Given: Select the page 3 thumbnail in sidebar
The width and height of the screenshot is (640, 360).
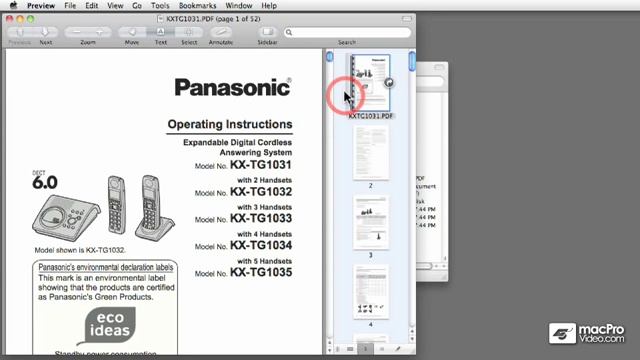Looking at the screenshot, I should point(371,222).
